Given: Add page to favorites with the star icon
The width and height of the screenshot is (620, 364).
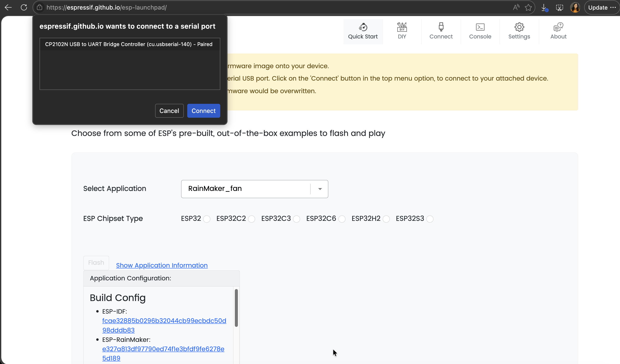Looking at the screenshot, I should 528,8.
